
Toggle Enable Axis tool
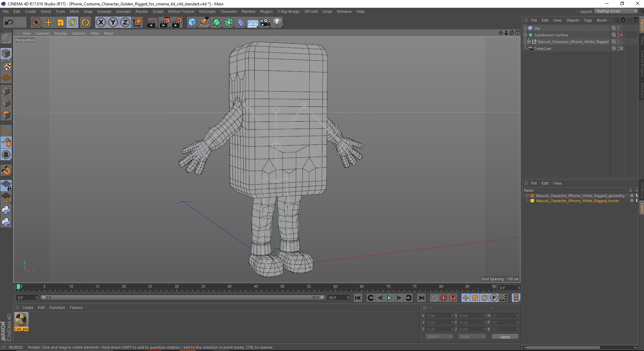pos(6,130)
